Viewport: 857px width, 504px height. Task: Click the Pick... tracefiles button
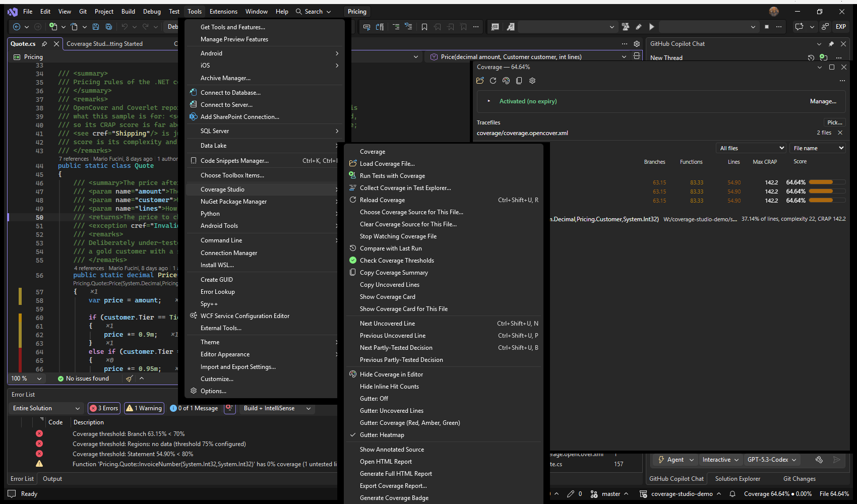point(834,122)
